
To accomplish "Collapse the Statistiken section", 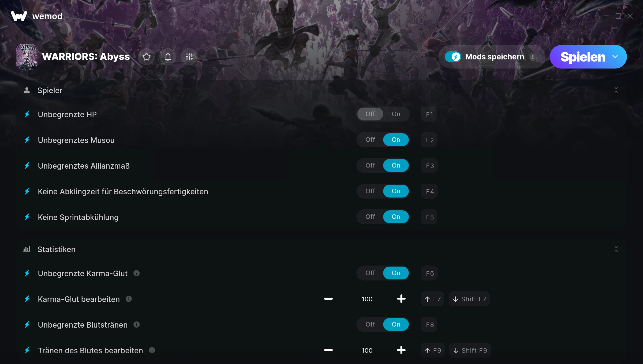I will (616, 249).
